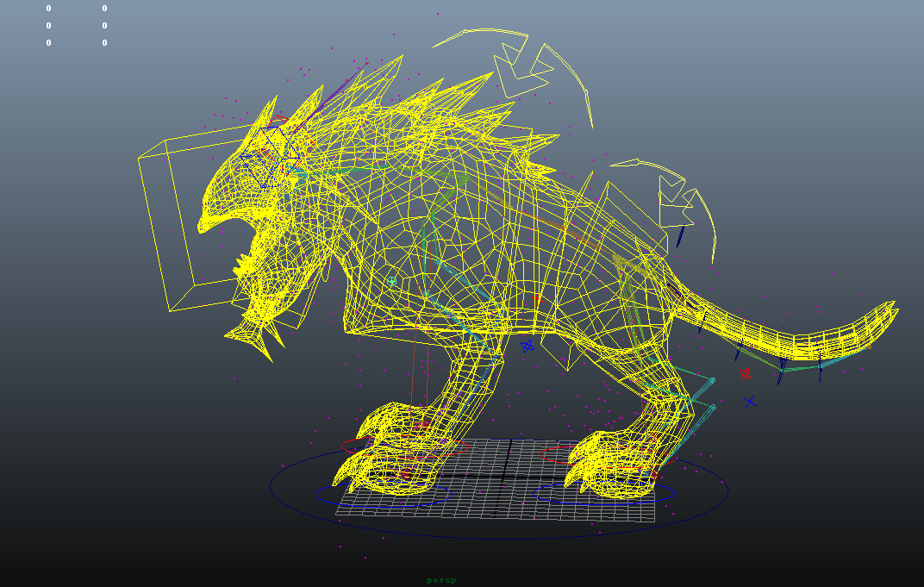Click the blue star locator below the belly

pos(527,347)
